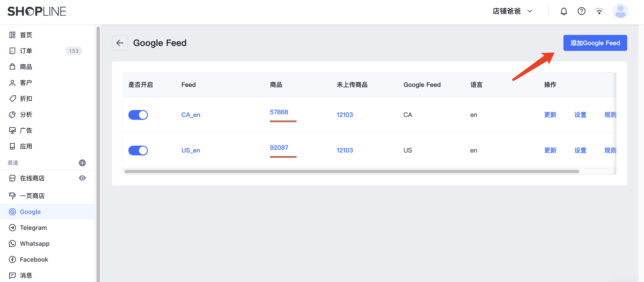Click the 153 orders badge
The width and height of the screenshot is (644, 282).
pos(74,51)
